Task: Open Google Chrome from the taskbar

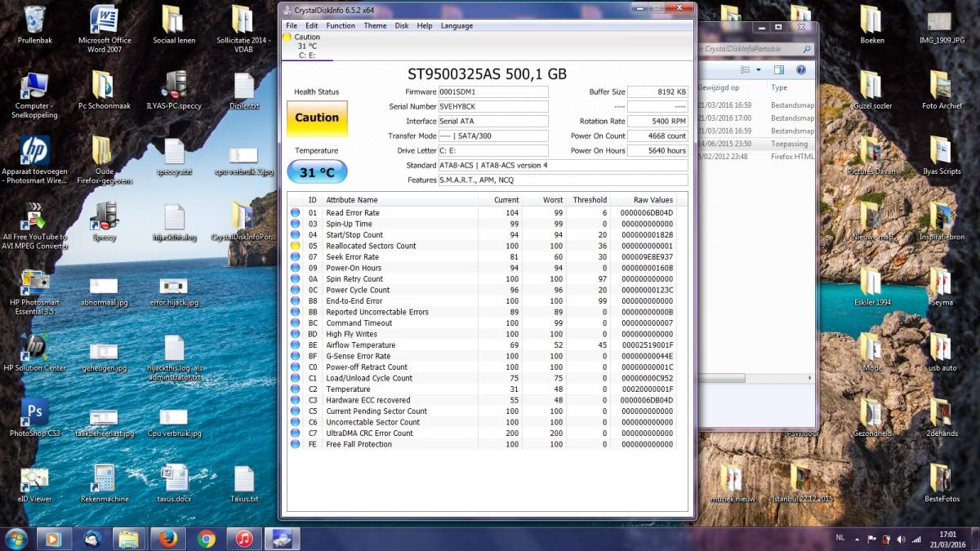Action: [x=206, y=539]
